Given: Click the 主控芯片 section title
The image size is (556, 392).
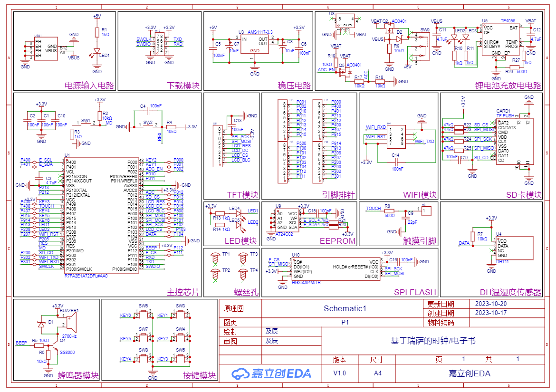Looking at the screenshot, I should point(183,292).
